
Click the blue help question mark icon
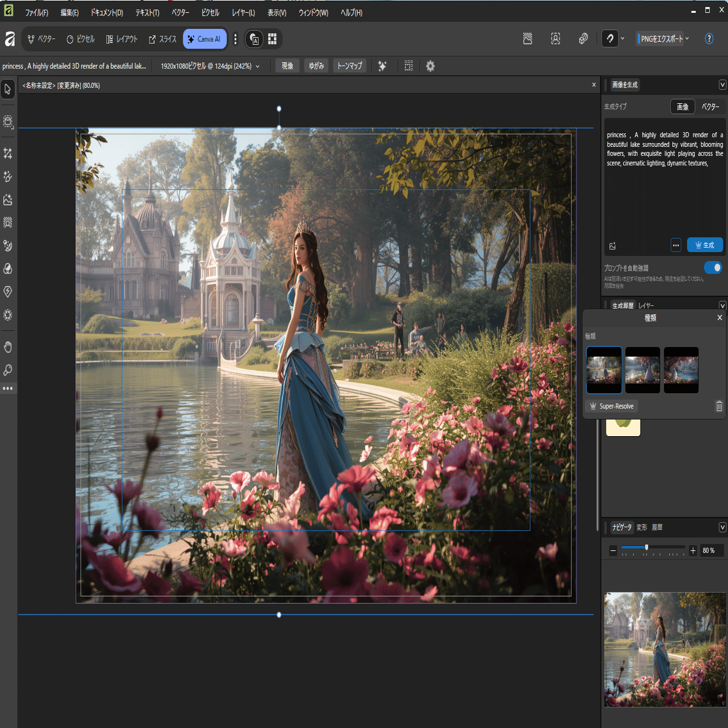[709, 39]
